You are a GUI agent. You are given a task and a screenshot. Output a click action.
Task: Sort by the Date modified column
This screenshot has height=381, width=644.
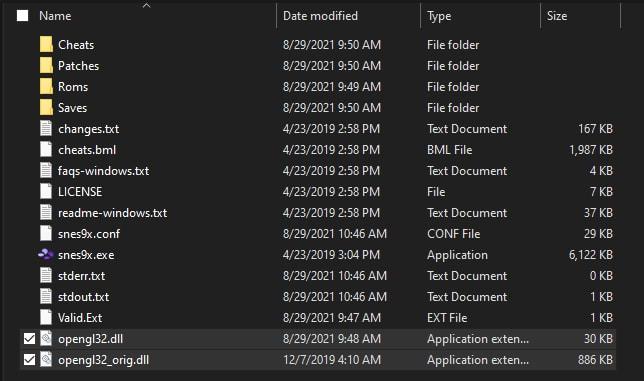tap(320, 16)
